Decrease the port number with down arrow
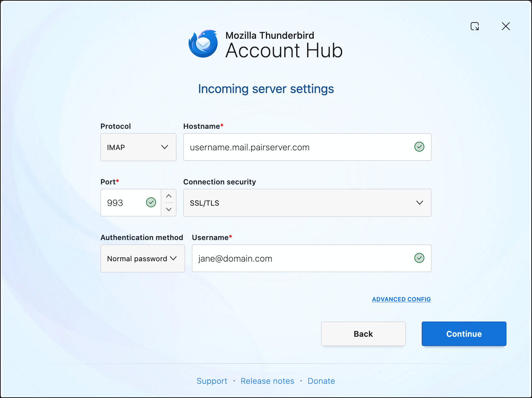Image resolution: width=532 pixels, height=398 pixels. pos(169,209)
